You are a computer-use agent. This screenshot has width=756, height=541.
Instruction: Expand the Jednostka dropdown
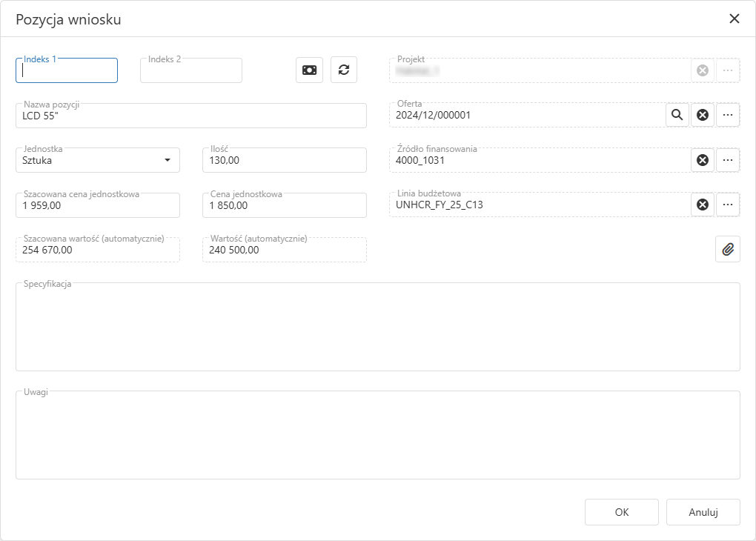pos(167,160)
